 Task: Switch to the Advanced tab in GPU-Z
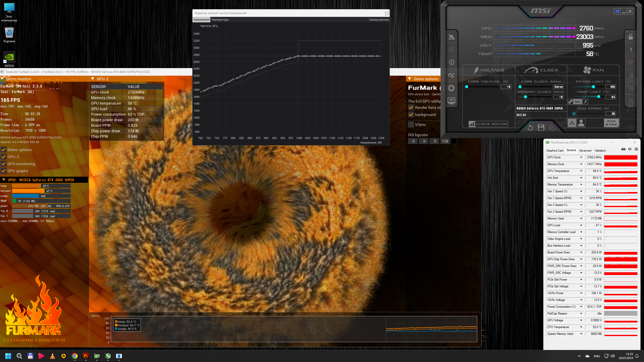585,150
